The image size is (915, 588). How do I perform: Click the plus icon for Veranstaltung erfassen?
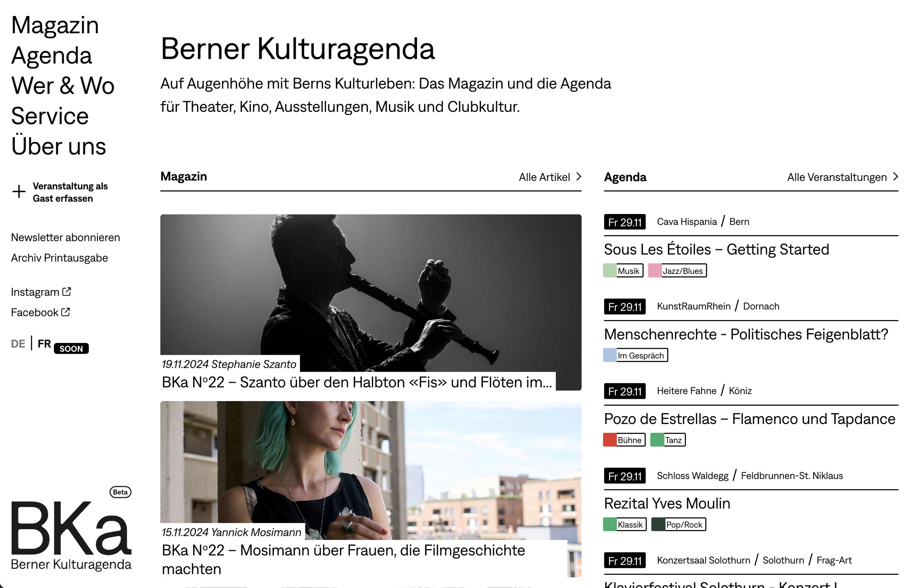tap(19, 192)
